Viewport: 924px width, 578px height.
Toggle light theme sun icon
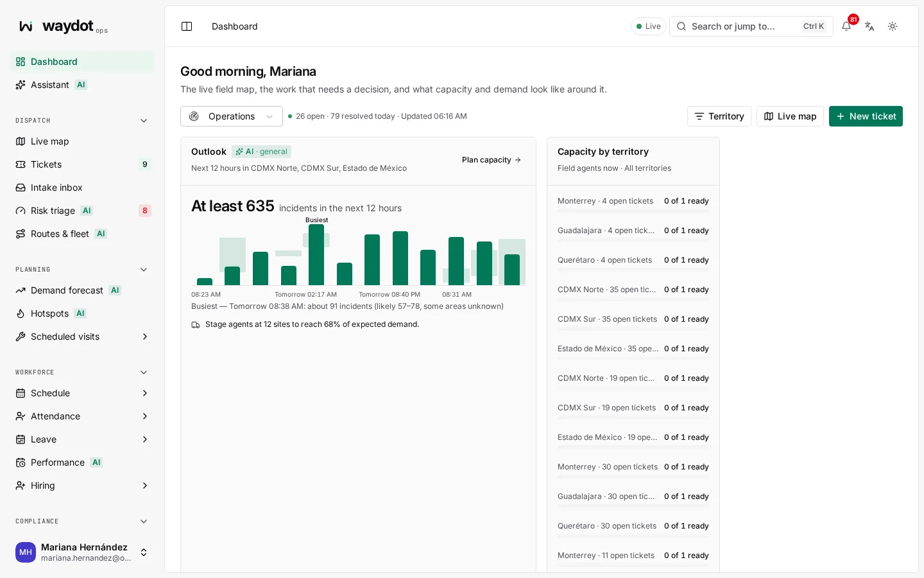click(x=893, y=26)
